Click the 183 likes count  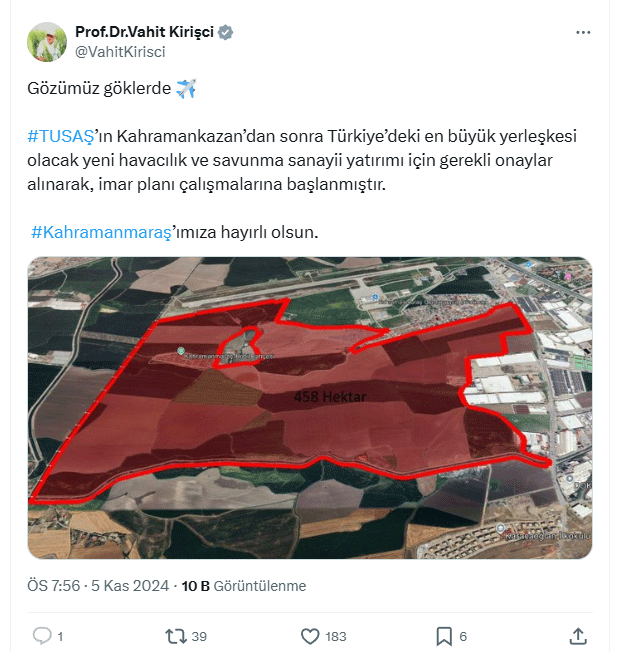(x=336, y=637)
